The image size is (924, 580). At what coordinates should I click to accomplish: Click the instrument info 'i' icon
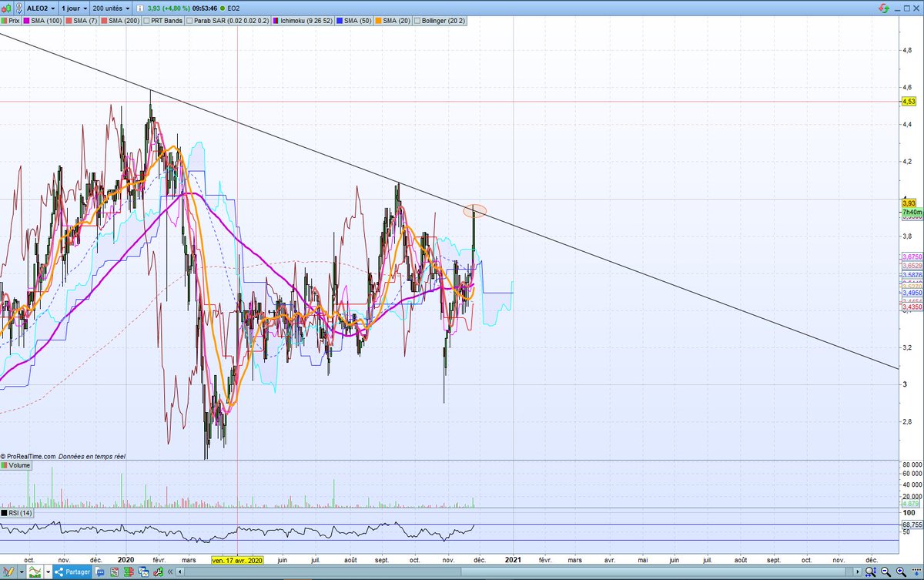pos(139,8)
